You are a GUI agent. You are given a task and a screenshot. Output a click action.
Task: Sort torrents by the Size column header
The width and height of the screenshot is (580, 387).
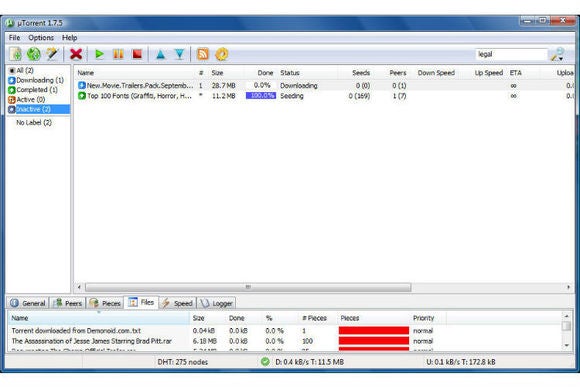218,73
